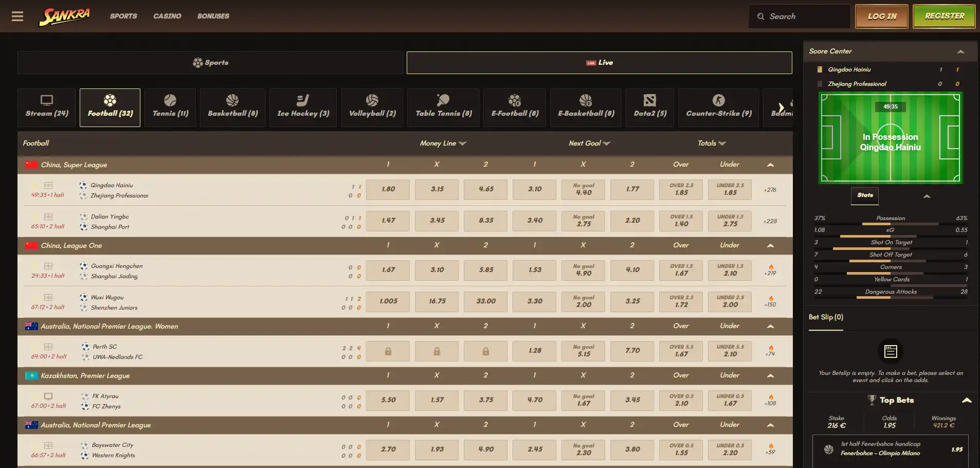Favorite the Qingdao Hainiu match with star
The width and height of the screenshot is (980, 468).
coord(35,185)
